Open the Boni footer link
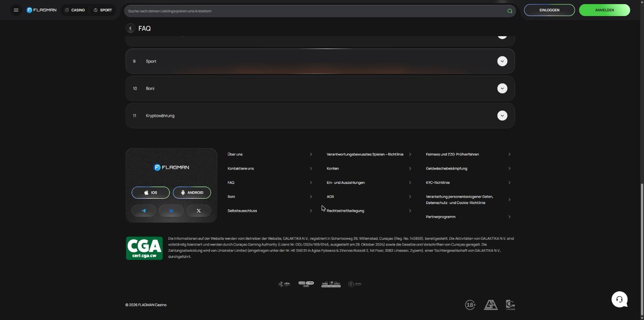Screen dimensions: 644x320 point(270,197)
